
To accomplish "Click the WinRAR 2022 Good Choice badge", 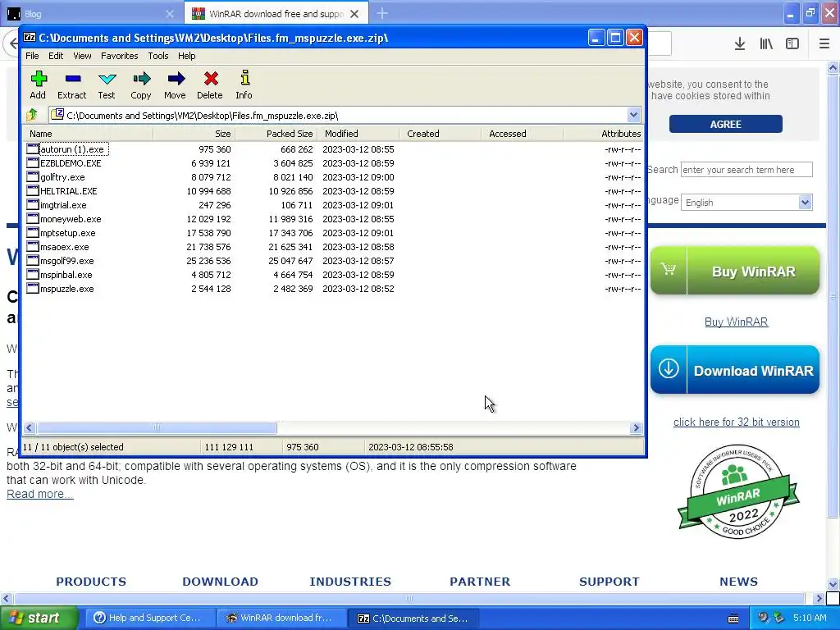I will click(x=737, y=491).
